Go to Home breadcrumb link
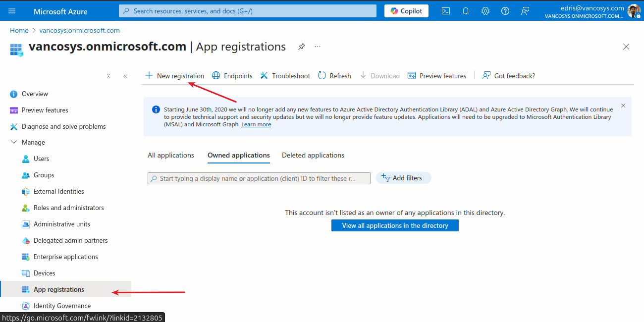Viewport: 644px width, 322px height. pyautogui.click(x=19, y=30)
